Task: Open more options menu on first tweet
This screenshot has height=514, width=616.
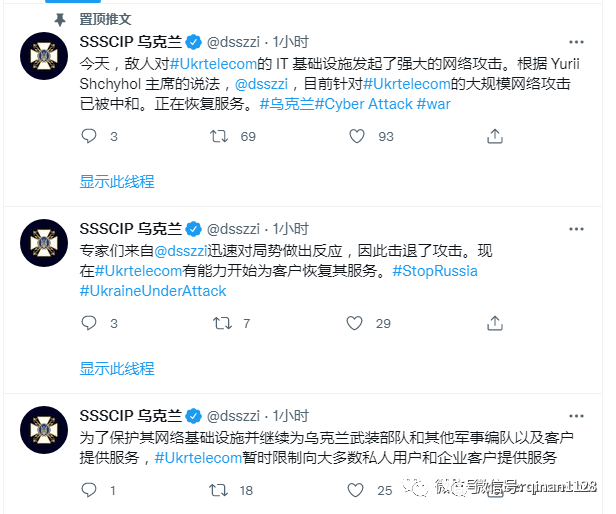Action: pos(576,42)
